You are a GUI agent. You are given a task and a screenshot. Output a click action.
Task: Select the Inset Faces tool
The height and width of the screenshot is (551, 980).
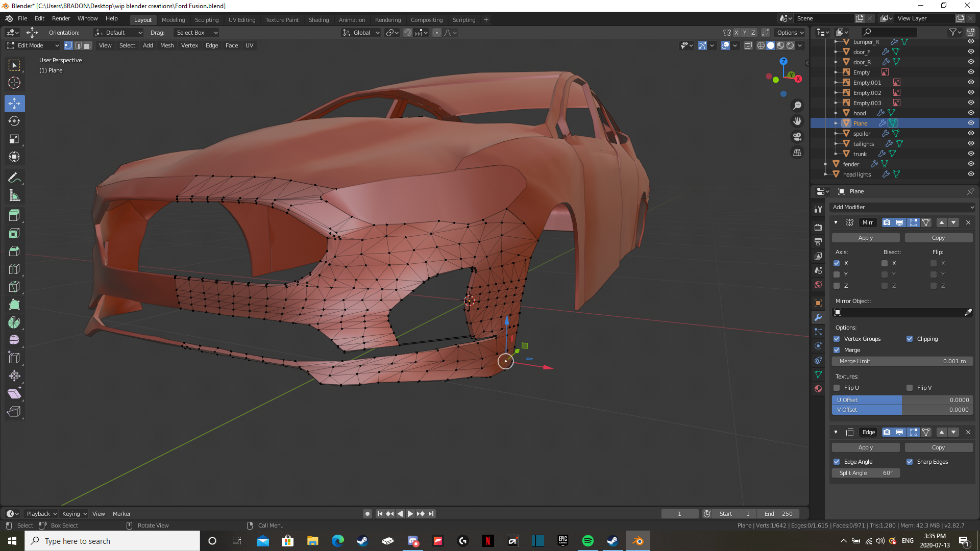(14, 233)
